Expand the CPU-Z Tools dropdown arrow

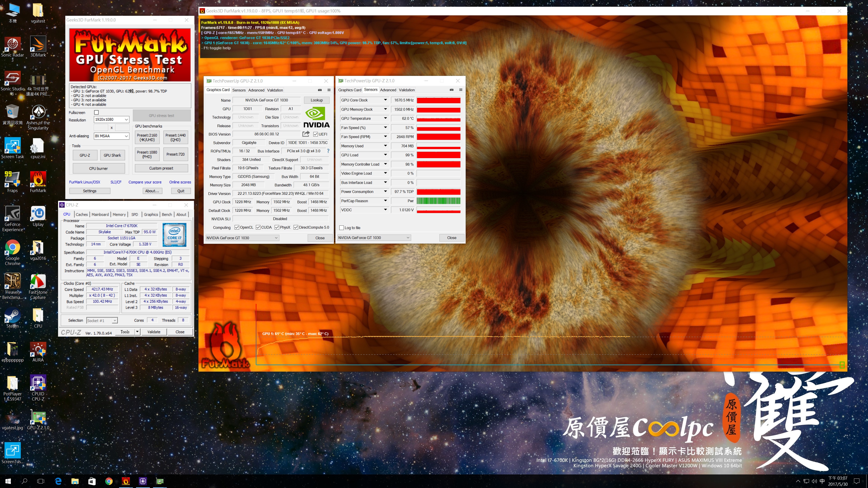(137, 332)
